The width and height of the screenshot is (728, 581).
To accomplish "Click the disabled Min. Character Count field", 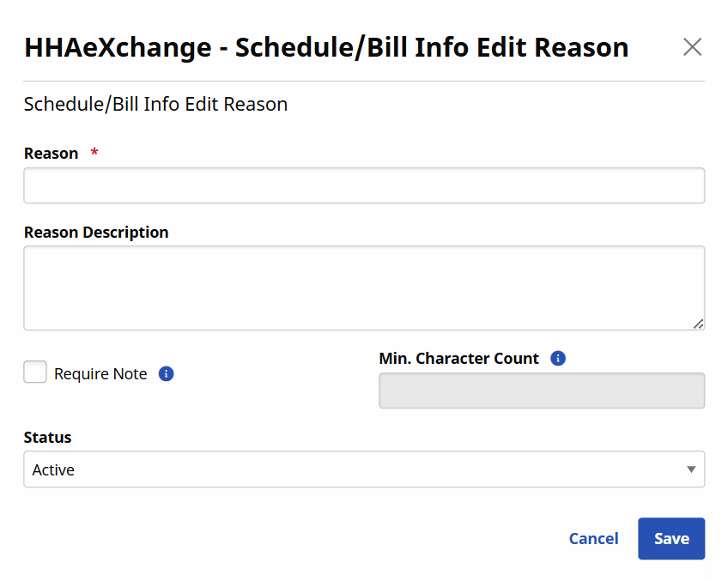I will coord(541,390).
